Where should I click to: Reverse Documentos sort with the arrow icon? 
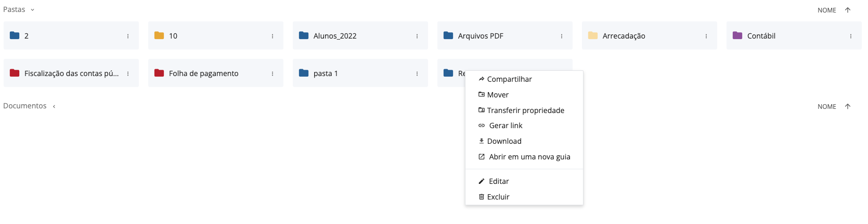click(848, 106)
